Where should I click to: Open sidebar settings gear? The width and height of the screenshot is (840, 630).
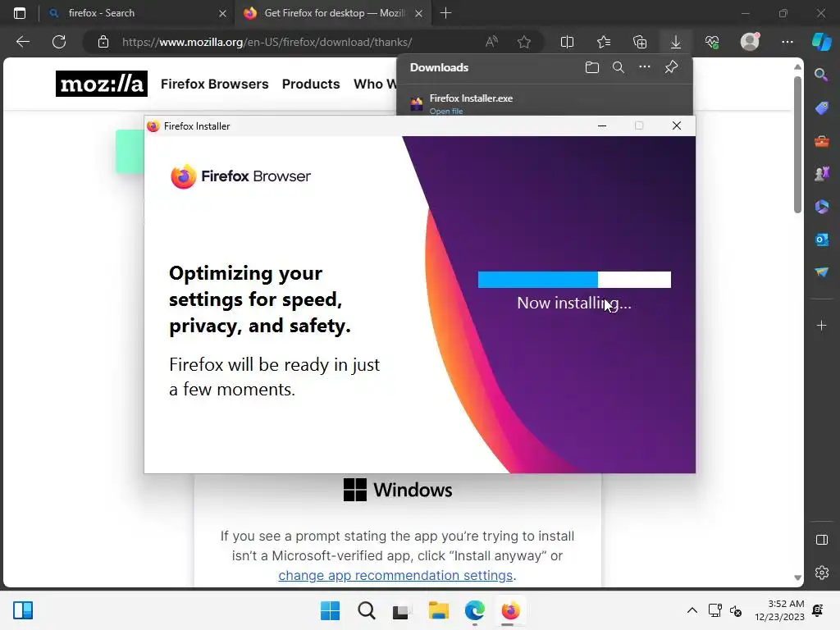[821, 573]
